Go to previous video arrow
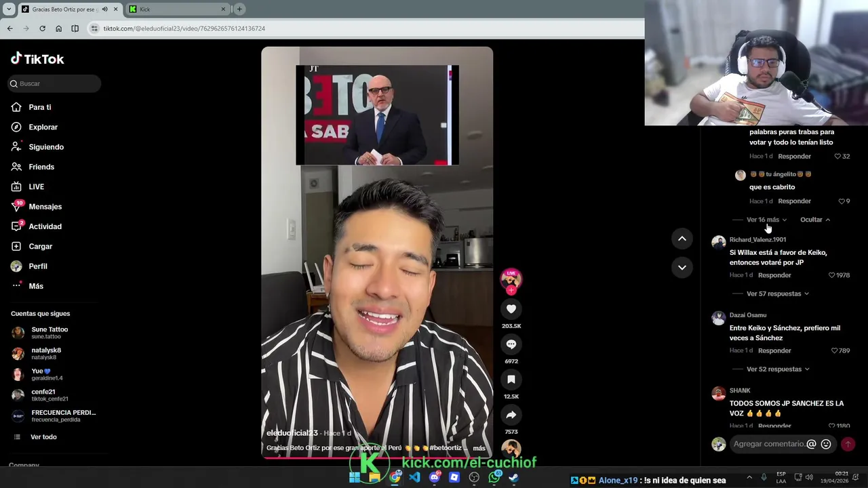868x488 pixels. (x=682, y=239)
